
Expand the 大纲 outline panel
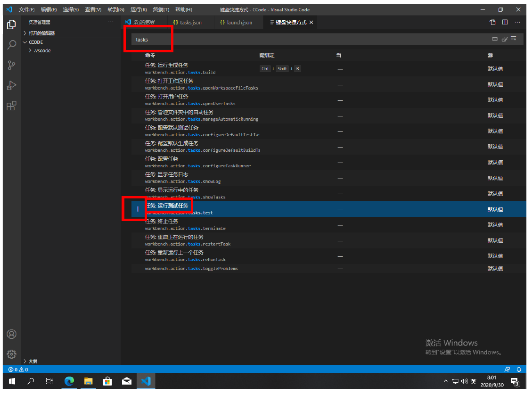(32, 361)
